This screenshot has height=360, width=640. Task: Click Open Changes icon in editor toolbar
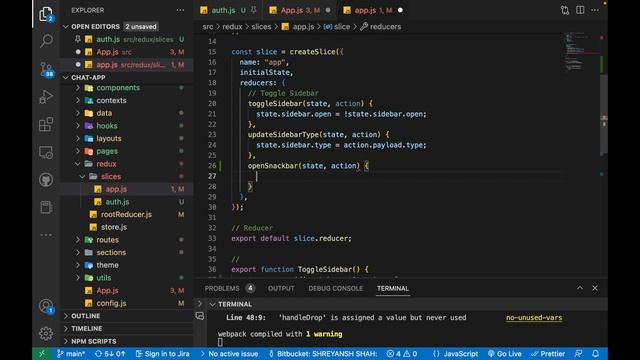click(x=565, y=10)
